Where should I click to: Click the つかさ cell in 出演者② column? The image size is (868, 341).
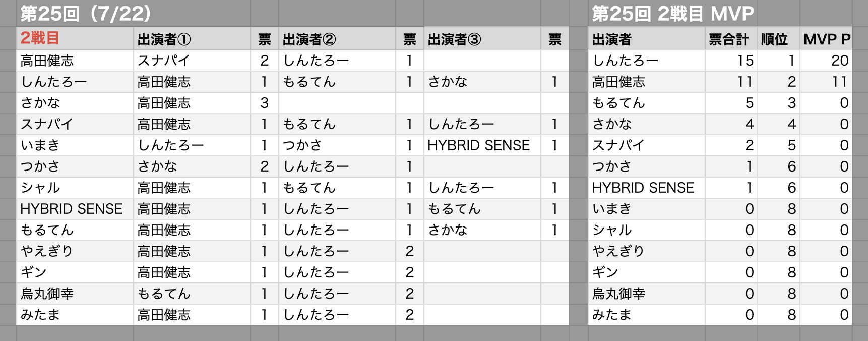337,145
